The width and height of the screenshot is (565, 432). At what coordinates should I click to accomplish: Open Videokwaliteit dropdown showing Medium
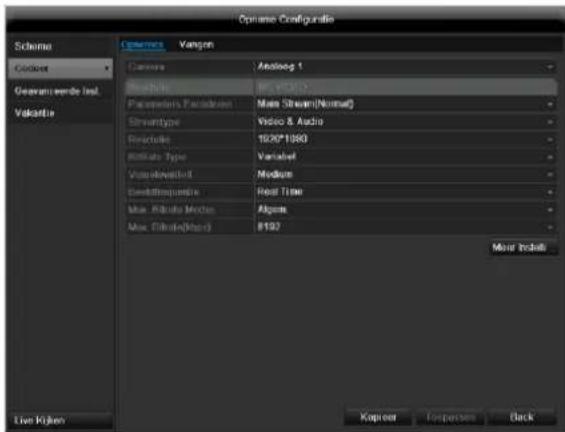click(405, 174)
